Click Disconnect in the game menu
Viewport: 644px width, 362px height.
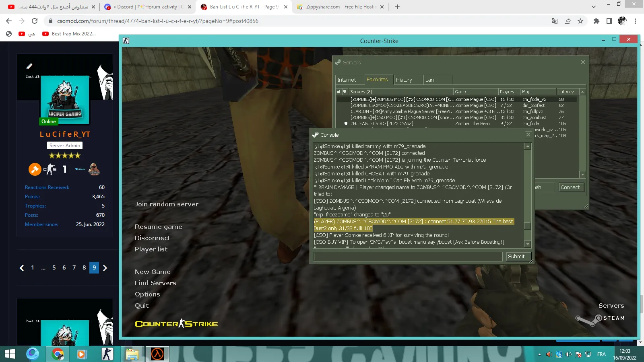[153, 238]
